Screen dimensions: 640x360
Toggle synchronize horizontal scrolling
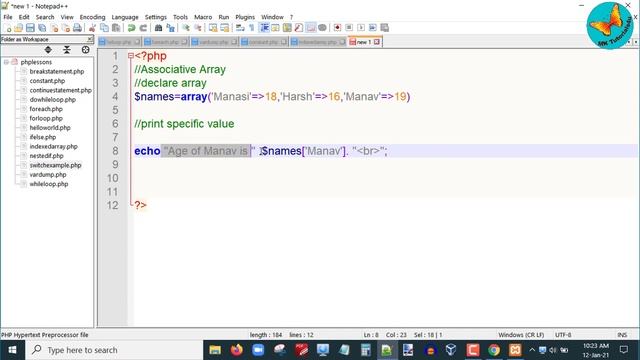(224, 28)
